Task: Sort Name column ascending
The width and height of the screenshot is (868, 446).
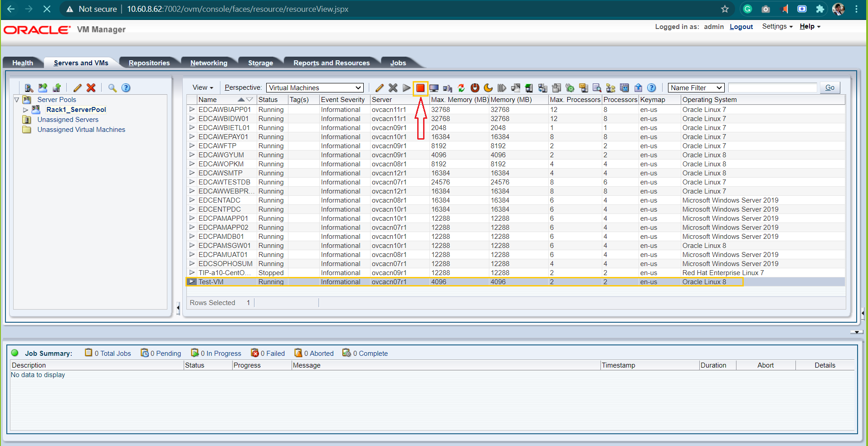Action: (241, 100)
